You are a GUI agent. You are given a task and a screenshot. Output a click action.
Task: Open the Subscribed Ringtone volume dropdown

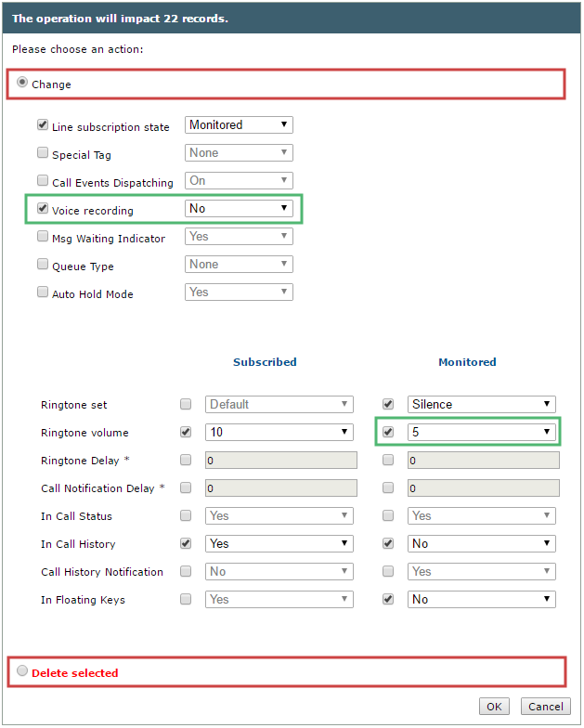pyautogui.click(x=279, y=433)
